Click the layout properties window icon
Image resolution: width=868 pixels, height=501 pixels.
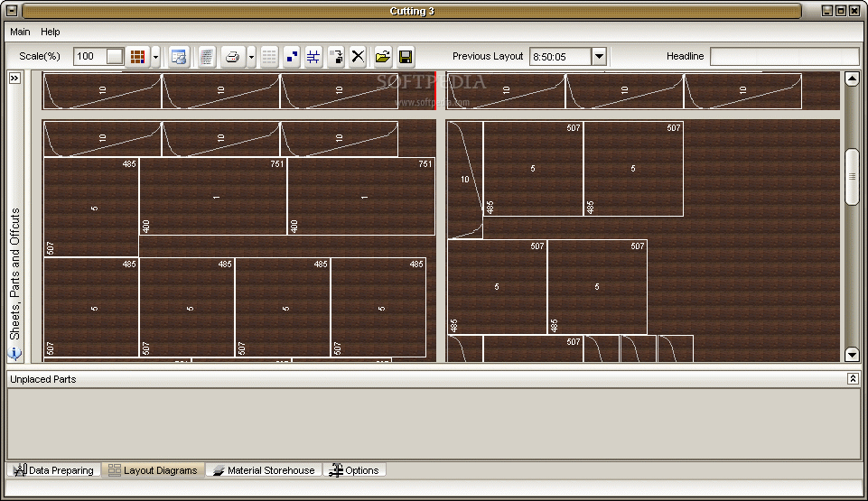point(179,56)
